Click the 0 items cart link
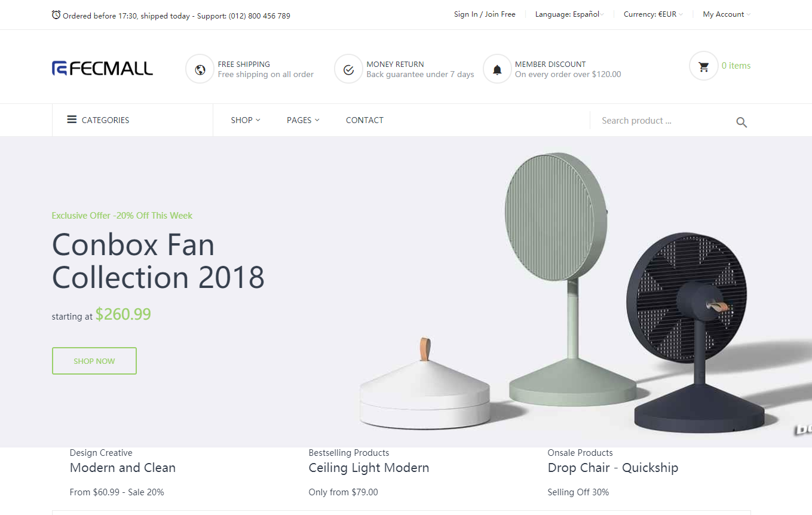The image size is (812, 515). click(736, 66)
